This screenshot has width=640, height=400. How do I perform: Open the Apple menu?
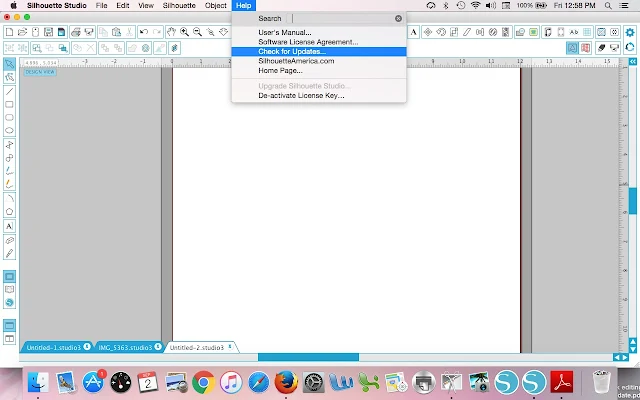point(13,5)
